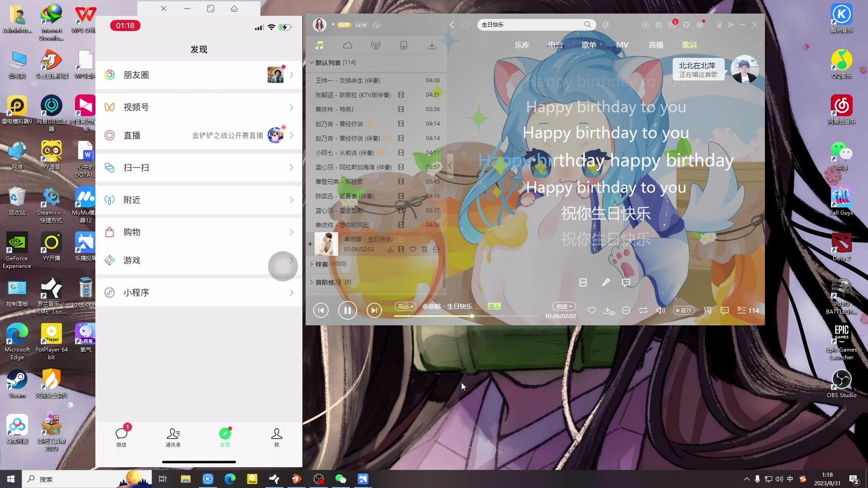
Task: Open File Explorer from taskbar
Action: point(186,479)
